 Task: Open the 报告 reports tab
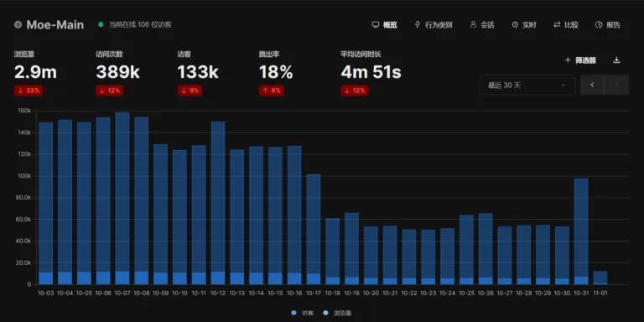pos(608,24)
